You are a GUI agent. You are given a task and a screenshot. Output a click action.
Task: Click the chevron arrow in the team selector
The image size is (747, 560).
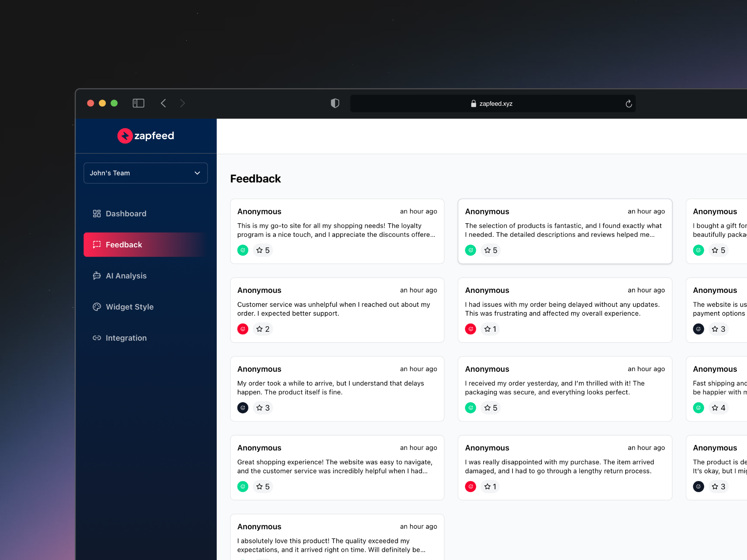click(197, 173)
